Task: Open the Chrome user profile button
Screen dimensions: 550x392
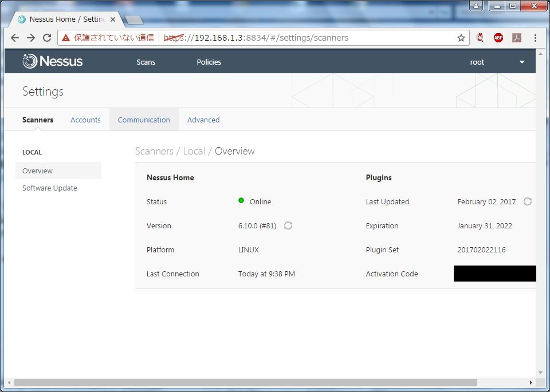Action: tap(476, 6)
